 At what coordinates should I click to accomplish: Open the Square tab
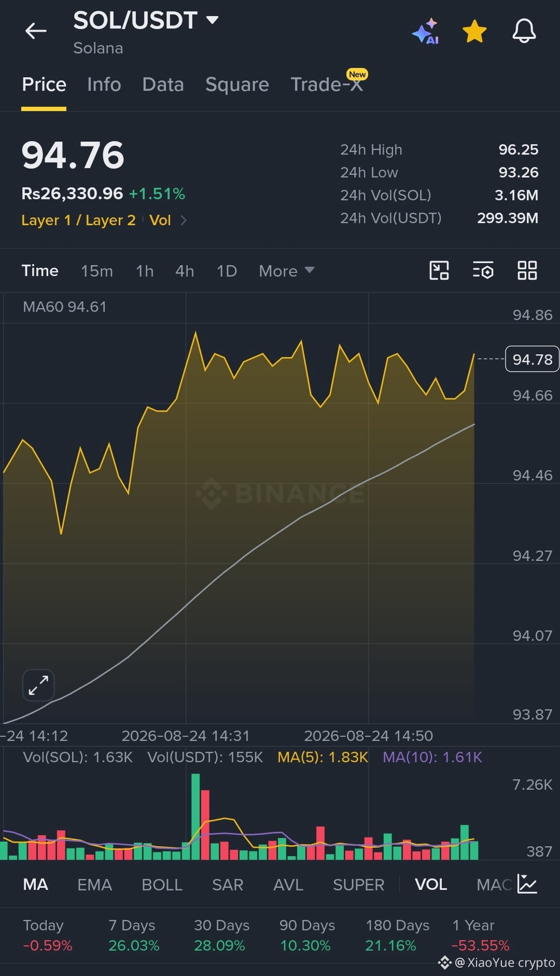[237, 85]
